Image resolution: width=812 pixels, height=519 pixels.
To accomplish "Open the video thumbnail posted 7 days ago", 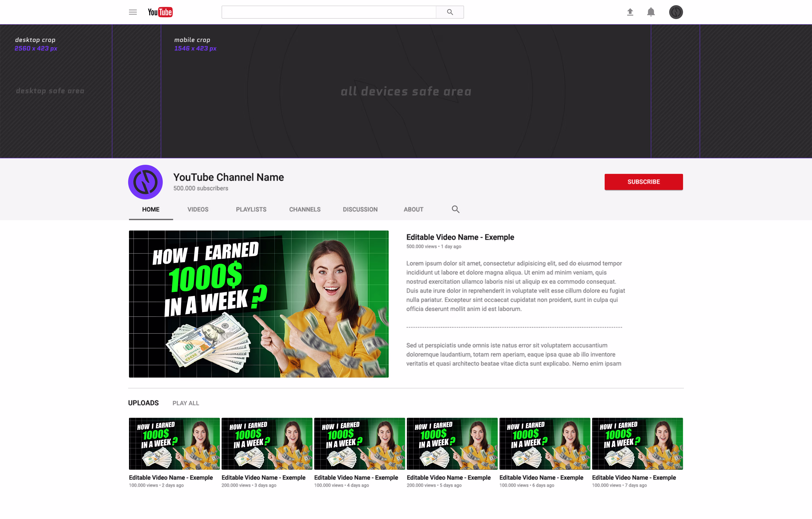I will click(x=637, y=444).
